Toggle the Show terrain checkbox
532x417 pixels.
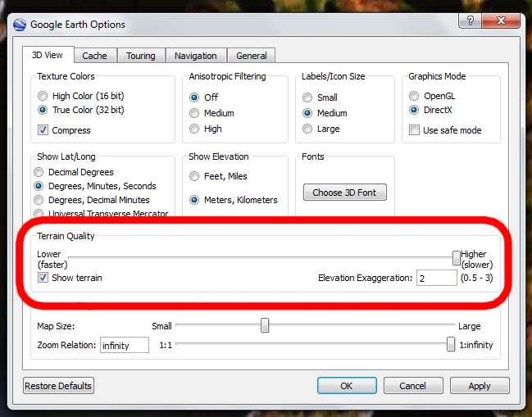click(43, 278)
